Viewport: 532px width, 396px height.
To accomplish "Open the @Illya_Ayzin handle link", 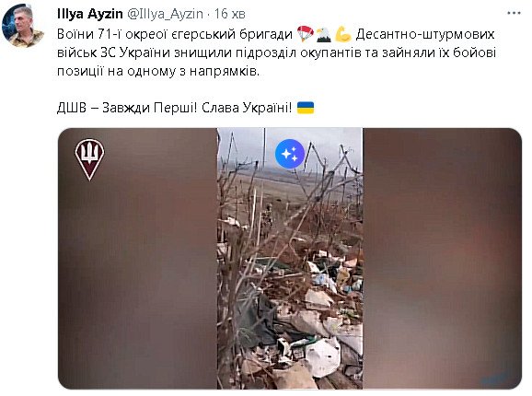I will click(165, 14).
